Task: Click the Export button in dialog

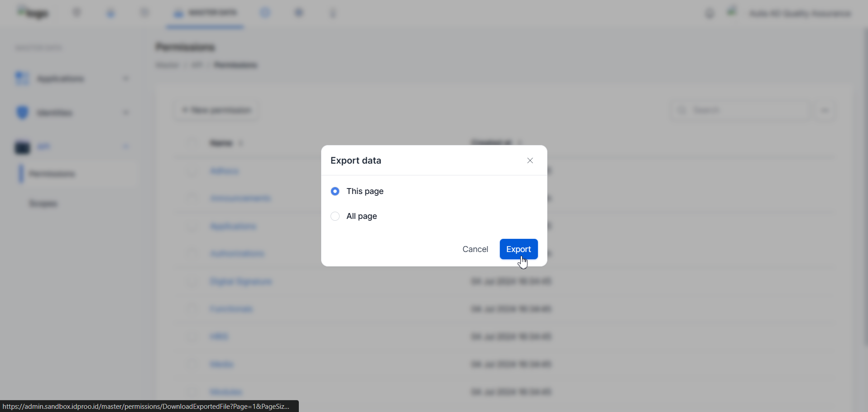Action: coord(518,249)
